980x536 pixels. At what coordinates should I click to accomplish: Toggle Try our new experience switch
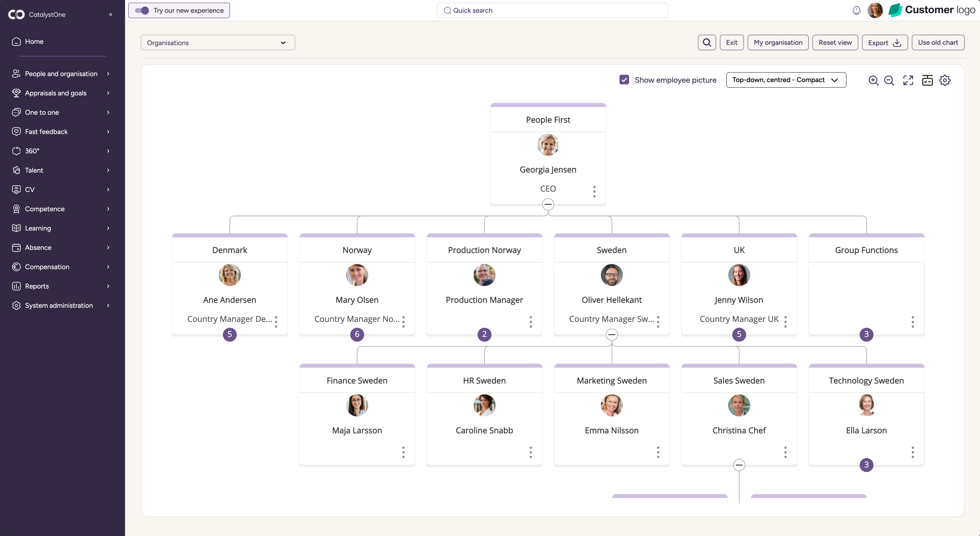click(142, 10)
